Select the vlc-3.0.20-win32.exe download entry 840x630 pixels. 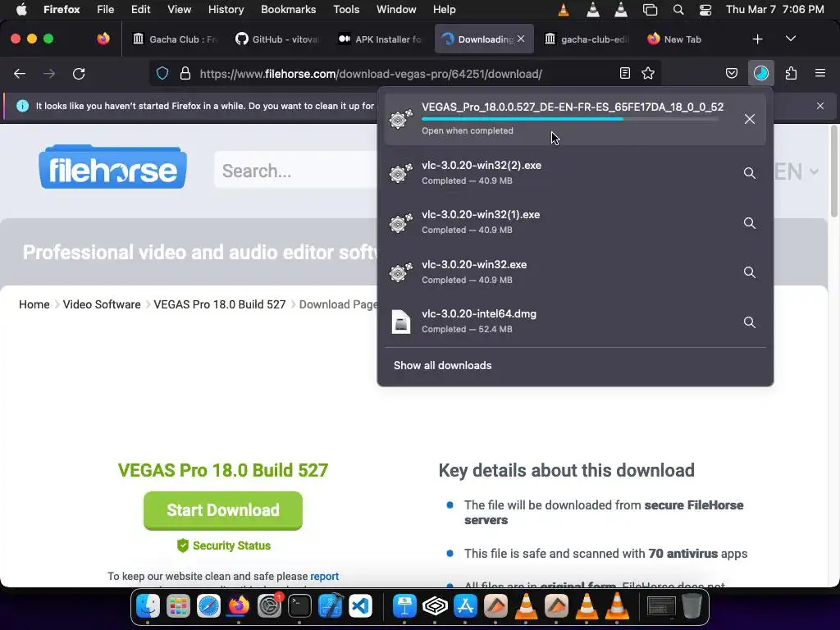575,272
